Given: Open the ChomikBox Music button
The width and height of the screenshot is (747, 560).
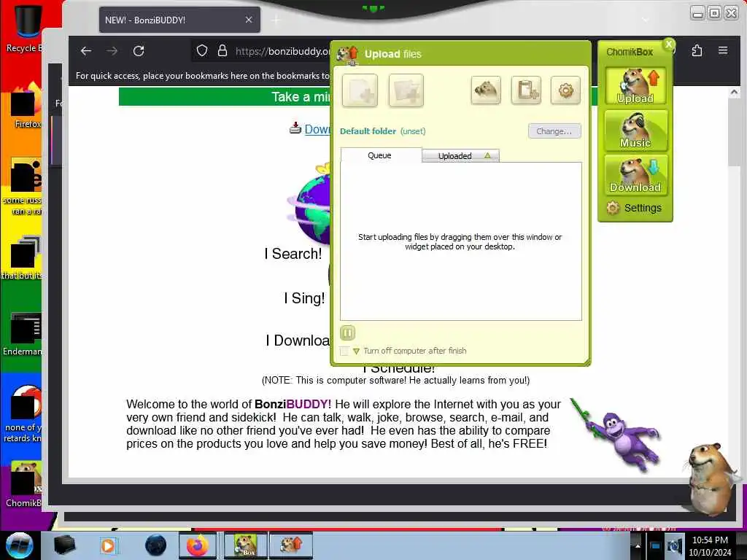Looking at the screenshot, I should tap(635, 130).
